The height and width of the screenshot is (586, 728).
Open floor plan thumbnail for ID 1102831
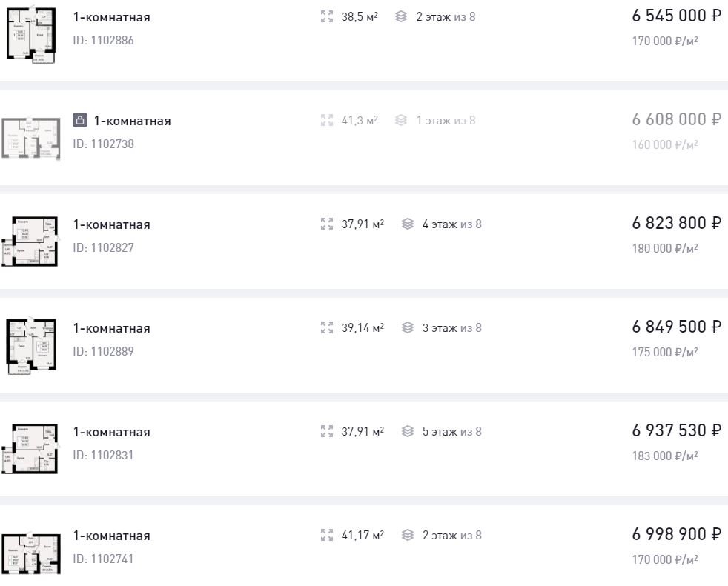(x=30, y=449)
